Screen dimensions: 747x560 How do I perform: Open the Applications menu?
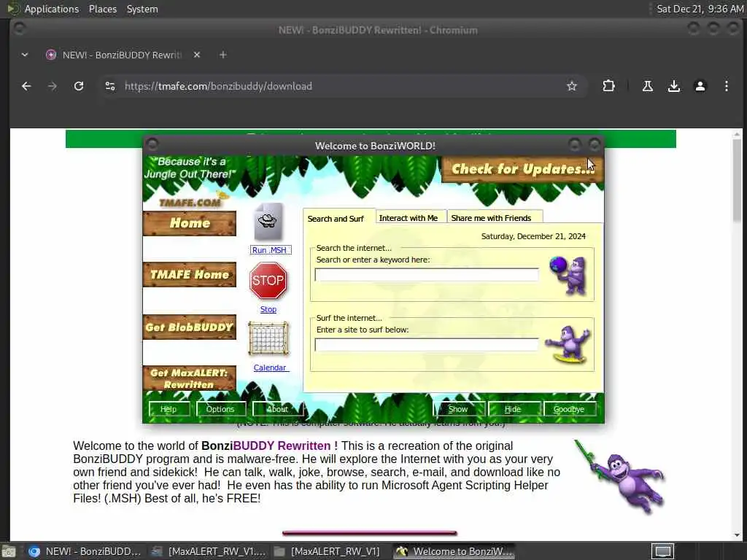(x=52, y=9)
